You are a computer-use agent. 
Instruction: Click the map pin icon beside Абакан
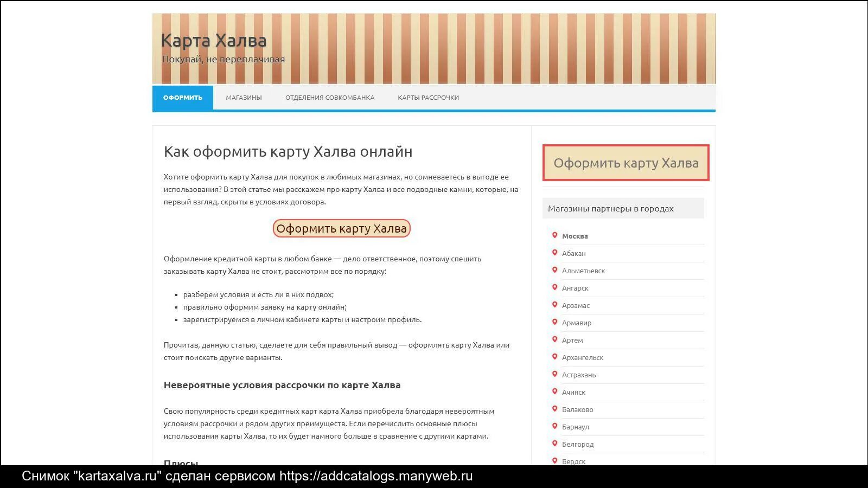tap(554, 253)
